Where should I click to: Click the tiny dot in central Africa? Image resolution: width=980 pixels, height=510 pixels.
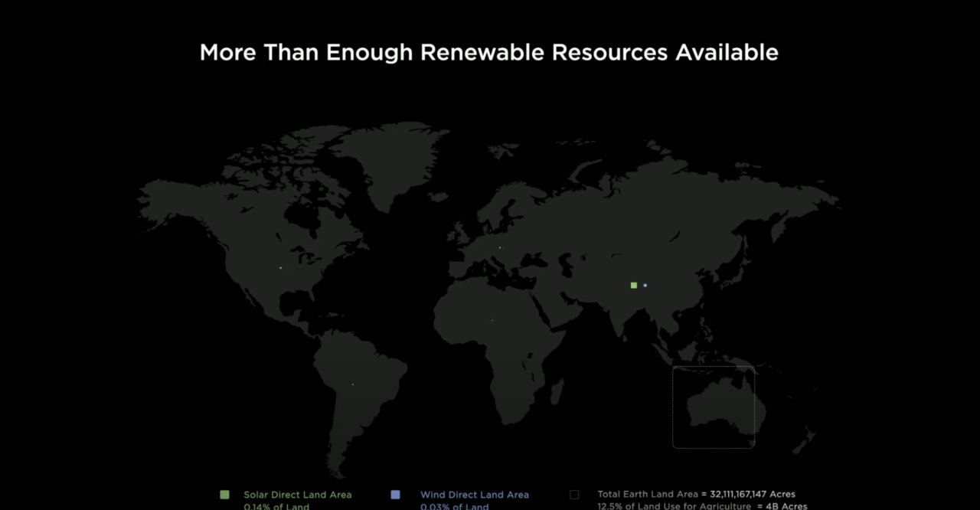pyautogui.click(x=492, y=320)
